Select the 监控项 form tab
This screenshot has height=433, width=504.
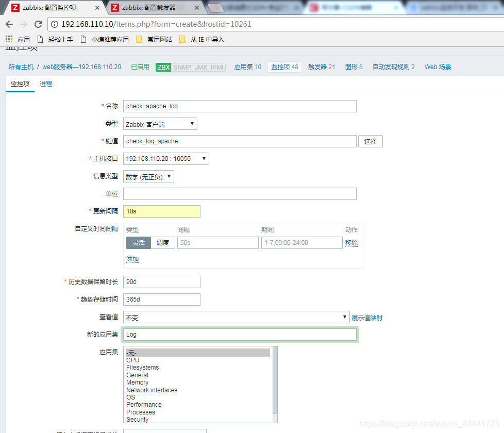click(x=20, y=84)
